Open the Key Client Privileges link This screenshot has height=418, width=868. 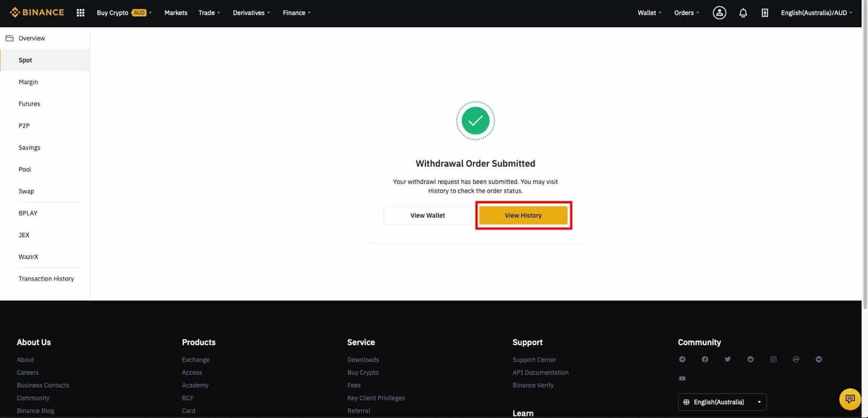coord(376,398)
